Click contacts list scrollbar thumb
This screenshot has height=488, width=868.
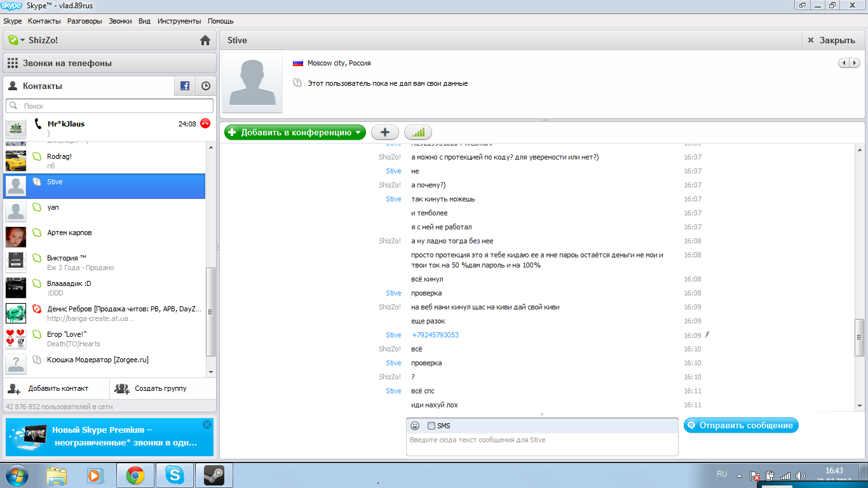tap(211, 311)
